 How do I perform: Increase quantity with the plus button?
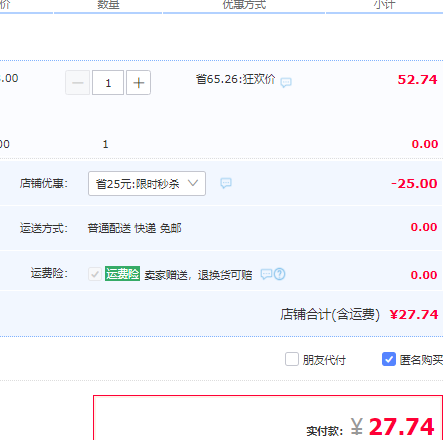(138, 83)
